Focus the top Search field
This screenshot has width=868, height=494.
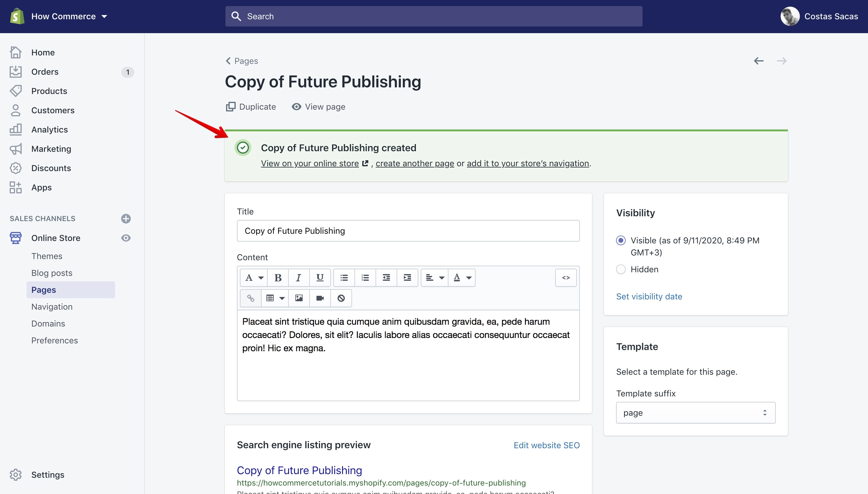pos(433,16)
